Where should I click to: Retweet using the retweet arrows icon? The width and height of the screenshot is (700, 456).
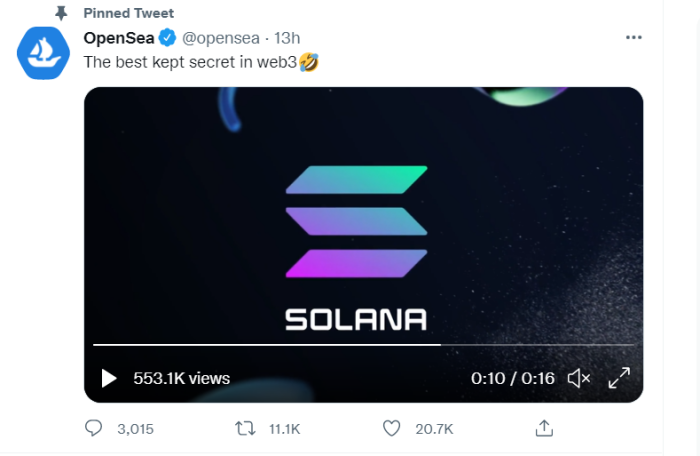[x=245, y=429]
